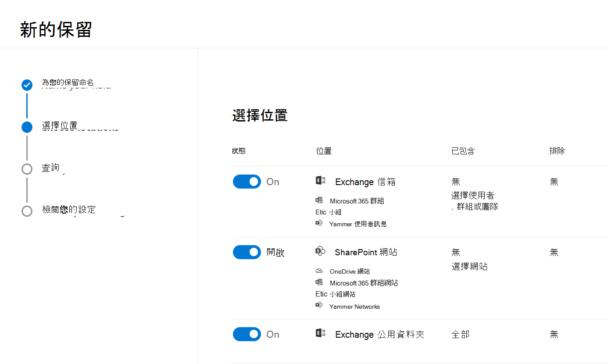
Task: Click the 位置 column header
Action: (324, 151)
